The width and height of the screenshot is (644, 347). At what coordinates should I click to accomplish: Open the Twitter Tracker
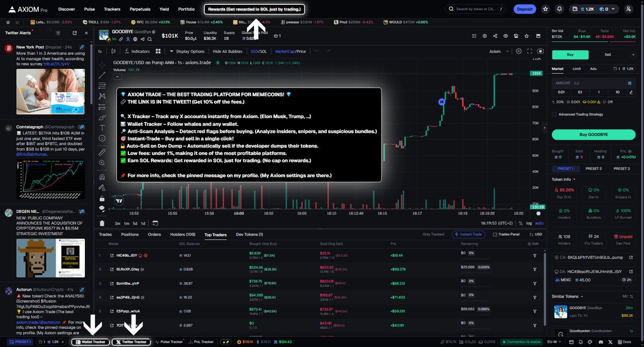click(x=131, y=342)
